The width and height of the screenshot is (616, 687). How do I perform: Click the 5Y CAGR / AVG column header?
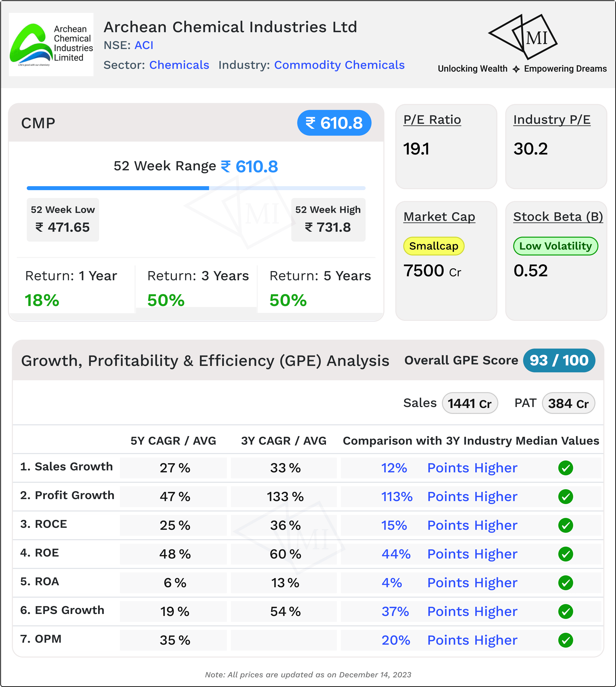tap(173, 441)
